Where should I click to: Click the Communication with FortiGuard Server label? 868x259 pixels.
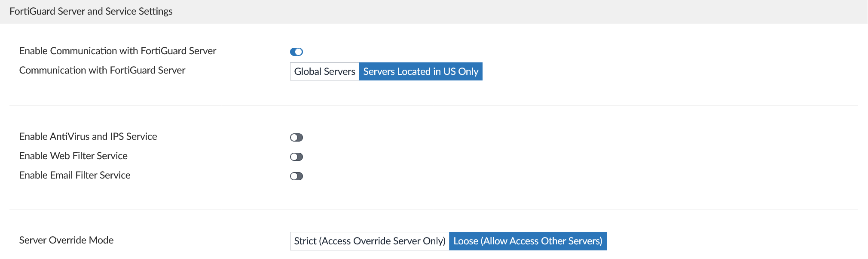[102, 70]
